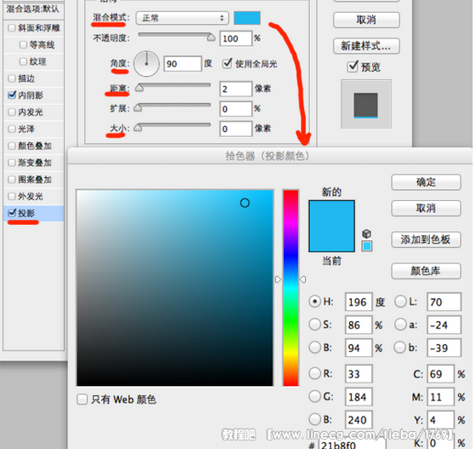Select 混合选项:默认 blending options row
The width and height of the screenshot is (476, 449).
[x=34, y=9]
